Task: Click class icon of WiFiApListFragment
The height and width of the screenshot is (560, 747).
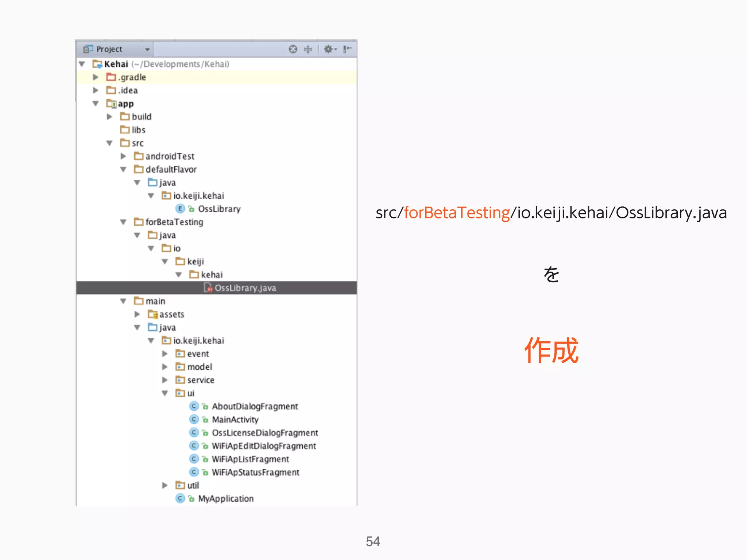Action: 194,459
